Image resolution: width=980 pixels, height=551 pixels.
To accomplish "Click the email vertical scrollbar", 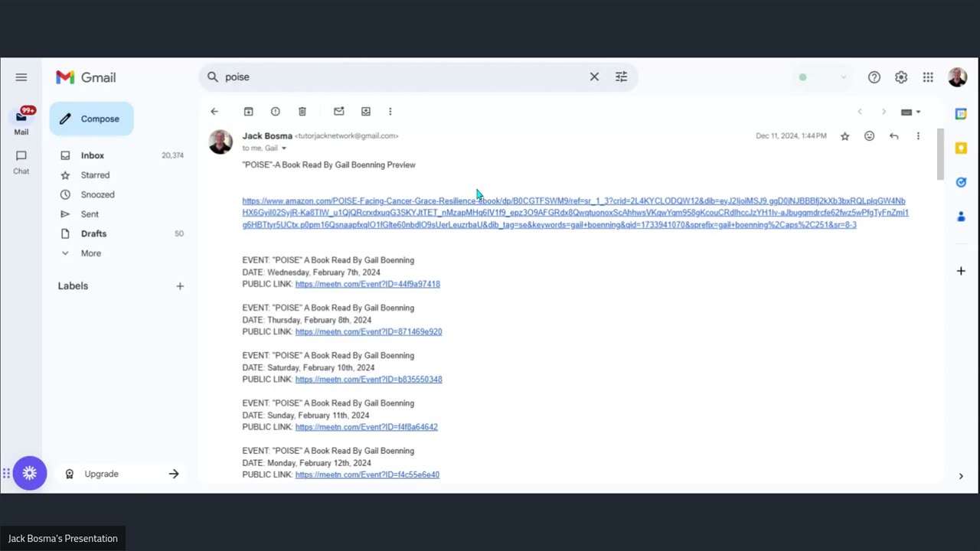I will click(940, 155).
